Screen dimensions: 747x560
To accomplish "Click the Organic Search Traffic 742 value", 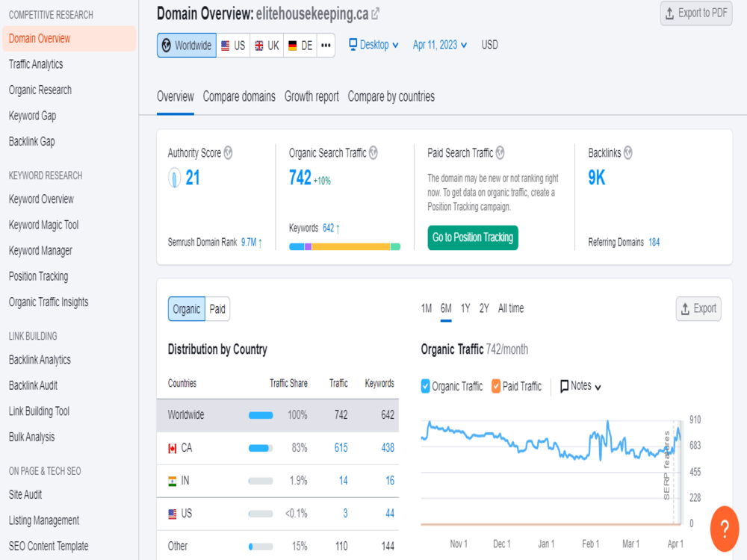I will tap(300, 178).
